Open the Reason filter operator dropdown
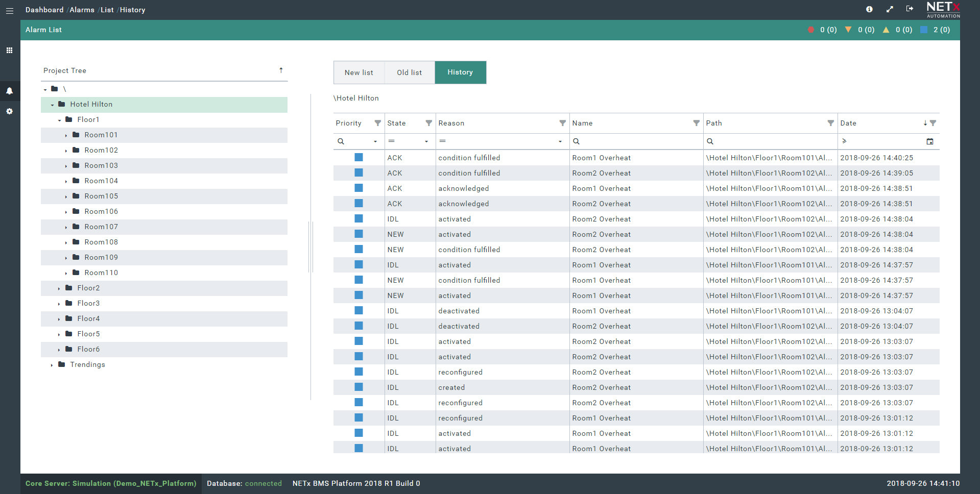This screenshot has width=980, height=494. (560, 141)
